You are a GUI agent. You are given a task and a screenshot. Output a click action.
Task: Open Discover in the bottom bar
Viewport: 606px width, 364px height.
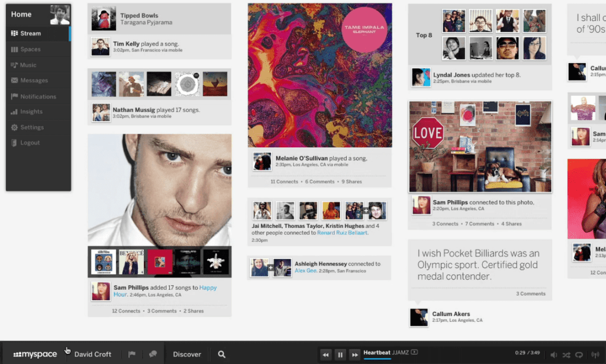[187, 354]
